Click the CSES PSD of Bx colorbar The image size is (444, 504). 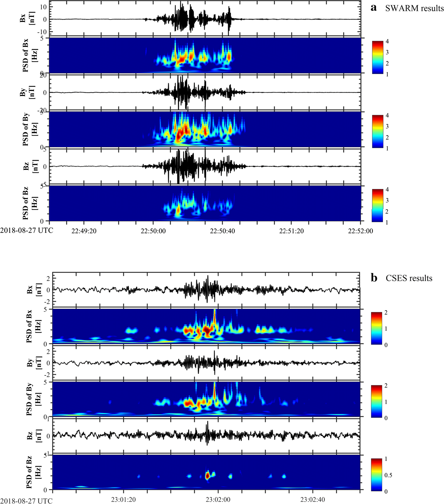[x=376, y=328]
